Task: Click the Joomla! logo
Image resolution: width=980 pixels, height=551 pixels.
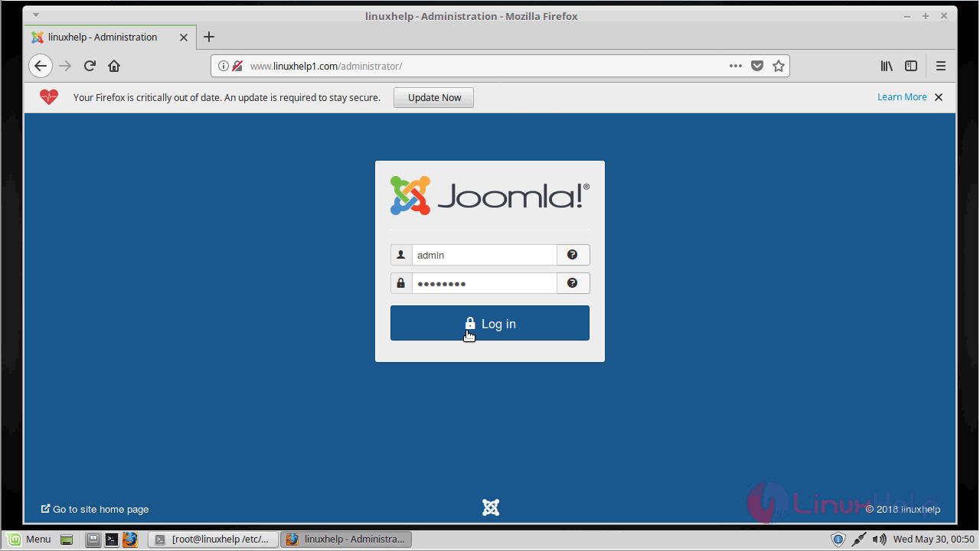Action: point(490,195)
